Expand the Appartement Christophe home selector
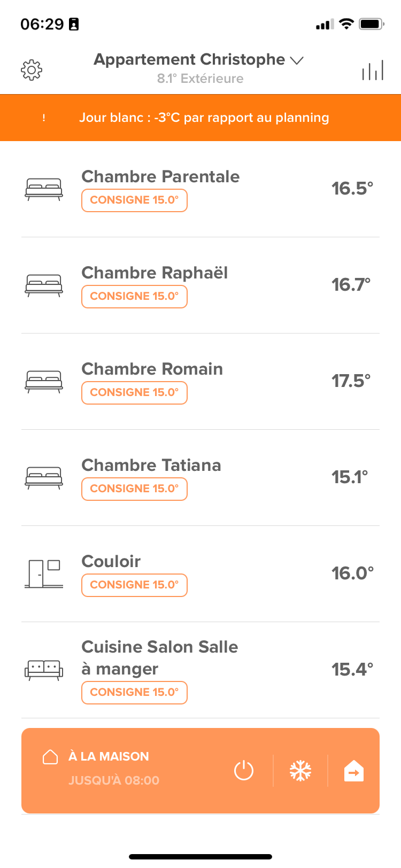Screen dimensions: 401x868 pyautogui.click(x=199, y=60)
